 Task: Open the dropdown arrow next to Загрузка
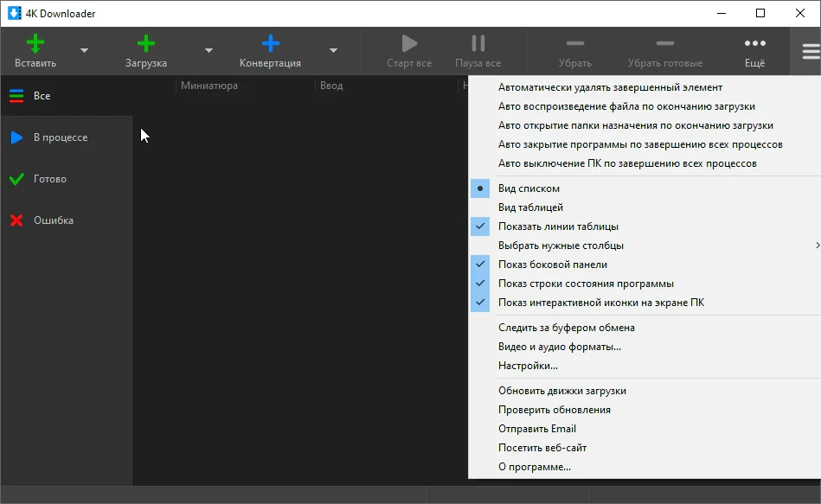[208, 51]
